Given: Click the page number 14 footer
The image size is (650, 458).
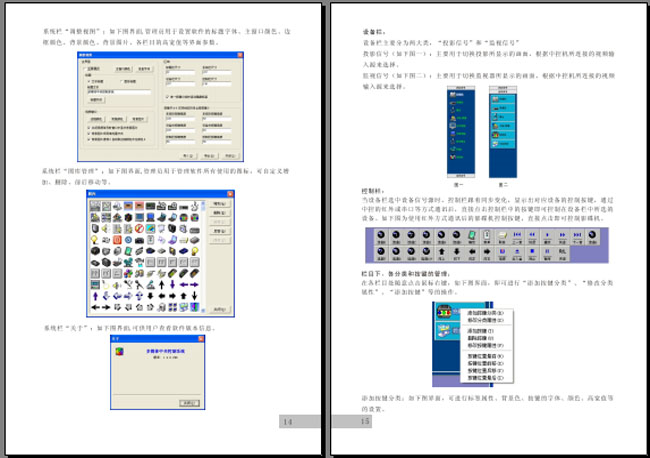Looking at the screenshot, I should click(x=288, y=423).
